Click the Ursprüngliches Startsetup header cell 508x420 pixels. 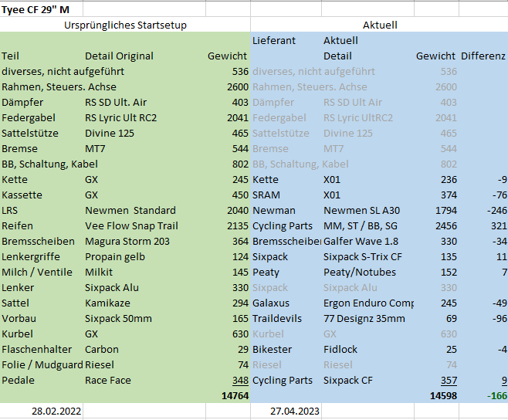(125, 25)
